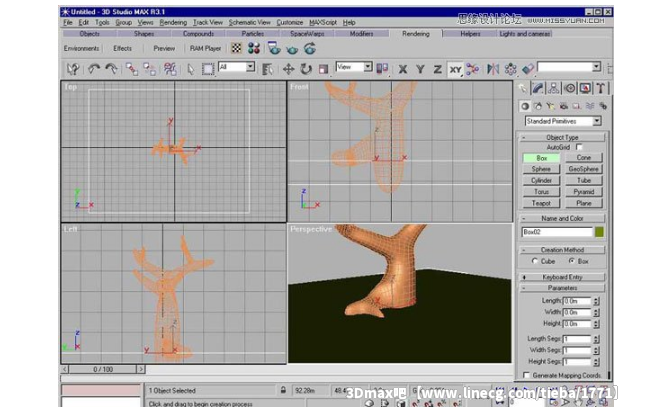
Task: Switch to the Display command panel icon
Action: [585, 88]
